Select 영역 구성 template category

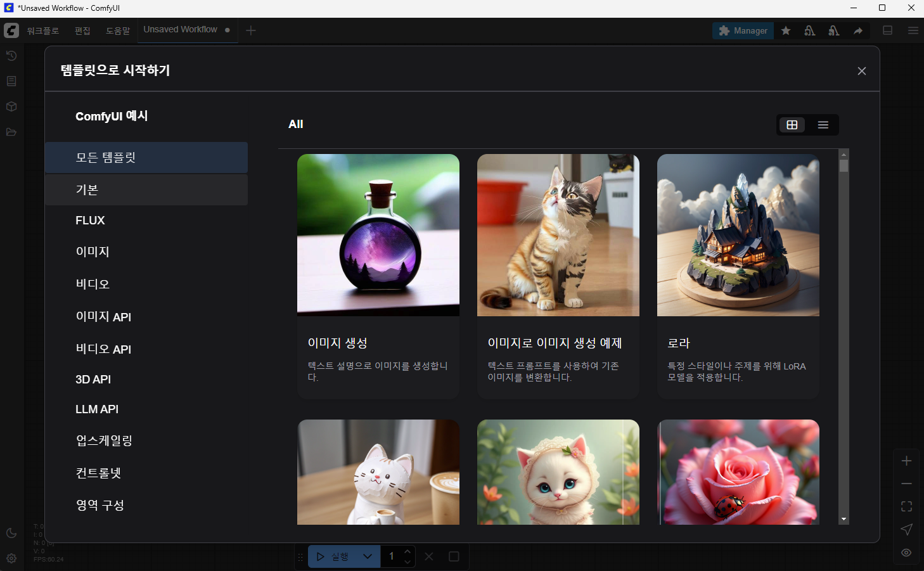146,505
